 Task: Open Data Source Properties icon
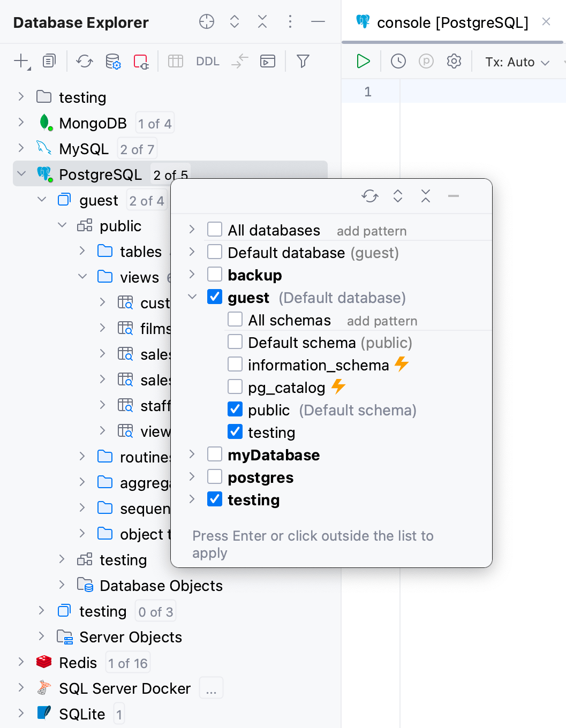[113, 62]
